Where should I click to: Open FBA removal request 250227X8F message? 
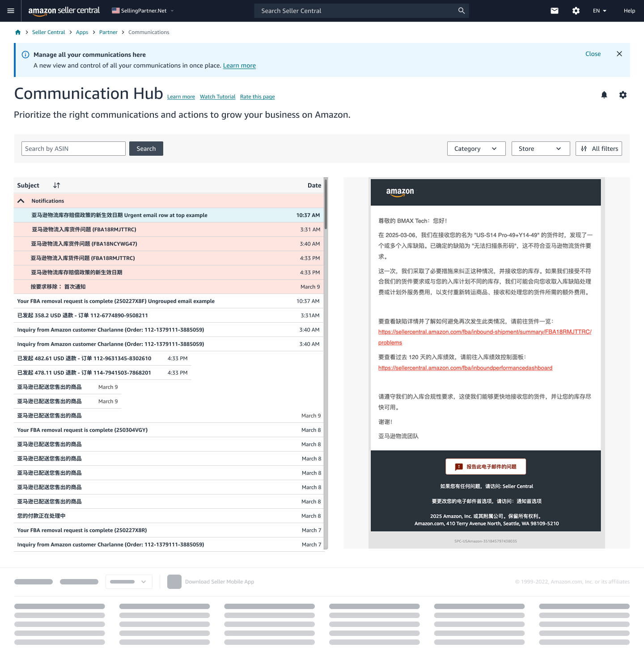coord(169,301)
